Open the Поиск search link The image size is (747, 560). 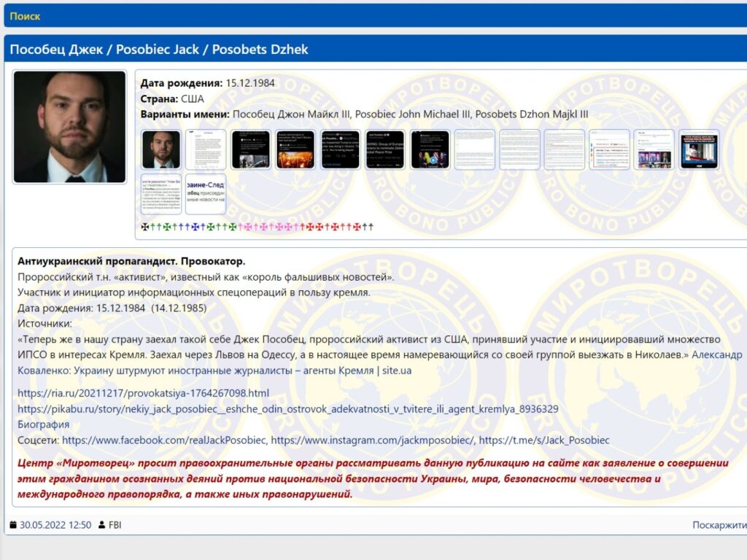pyautogui.click(x=25, y=16)
